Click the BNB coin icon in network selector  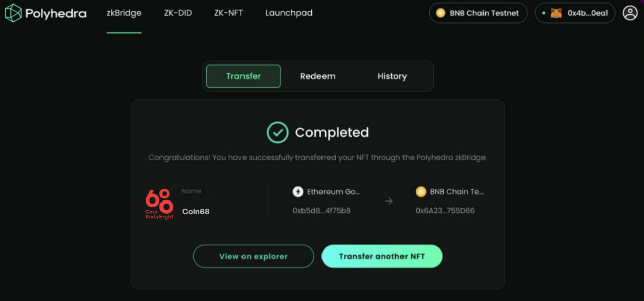[441, 13]
